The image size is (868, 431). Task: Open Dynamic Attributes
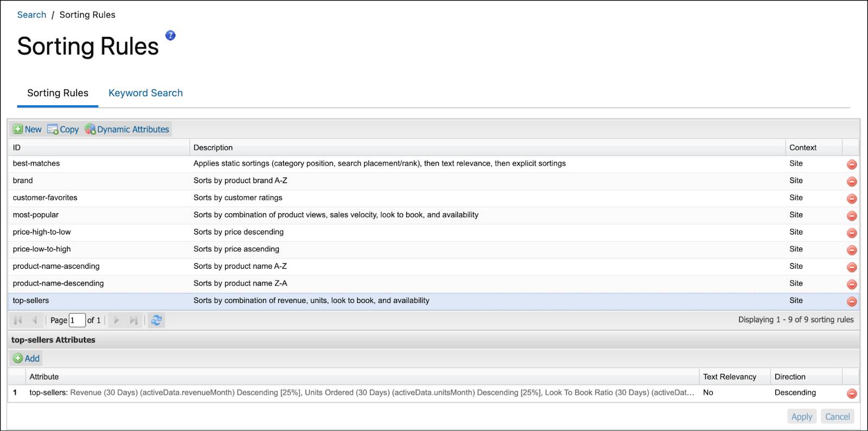127,129
